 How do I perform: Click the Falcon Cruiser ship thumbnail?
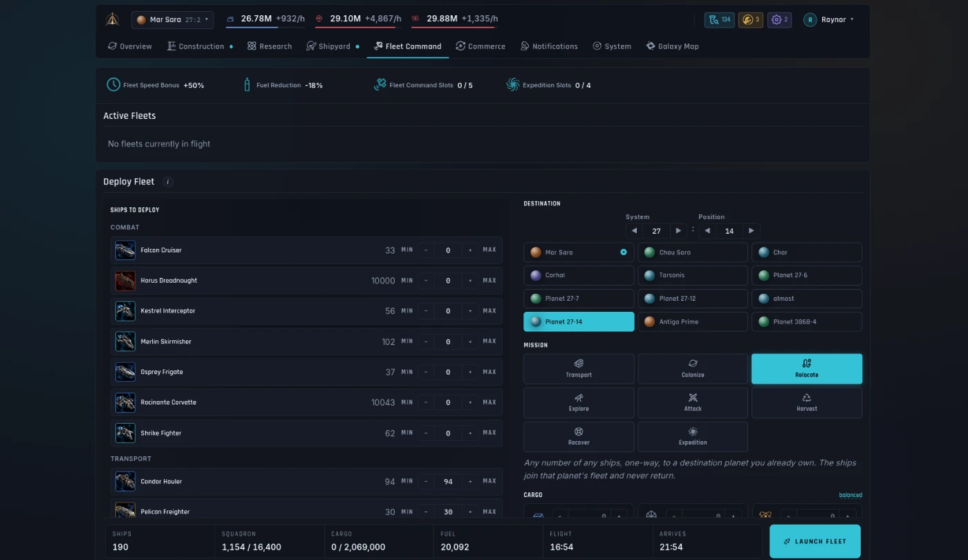125,250
